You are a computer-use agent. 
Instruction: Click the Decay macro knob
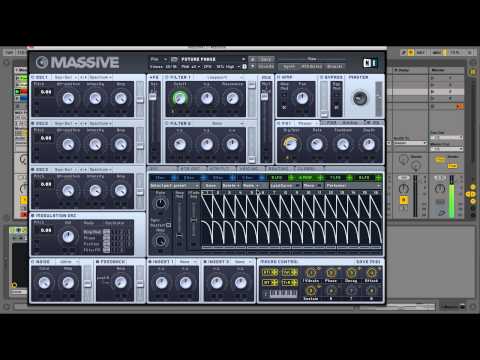click(351, 273)
